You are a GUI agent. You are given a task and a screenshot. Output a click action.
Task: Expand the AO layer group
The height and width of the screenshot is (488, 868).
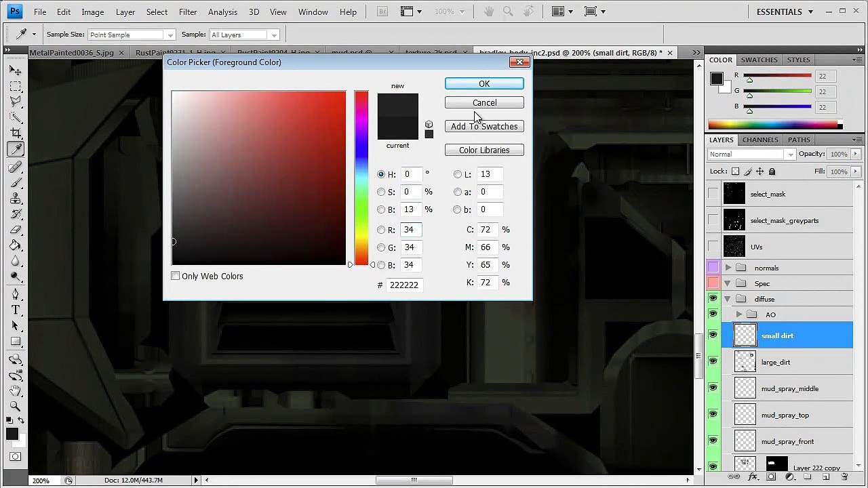[x=739, y=314]
